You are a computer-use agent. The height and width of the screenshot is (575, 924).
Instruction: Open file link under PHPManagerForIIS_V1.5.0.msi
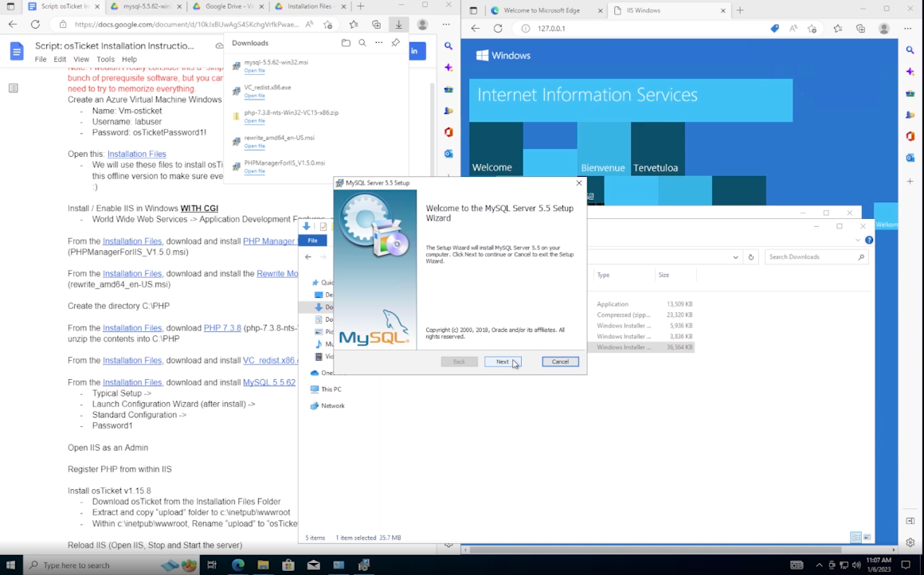tap(255, 171)
